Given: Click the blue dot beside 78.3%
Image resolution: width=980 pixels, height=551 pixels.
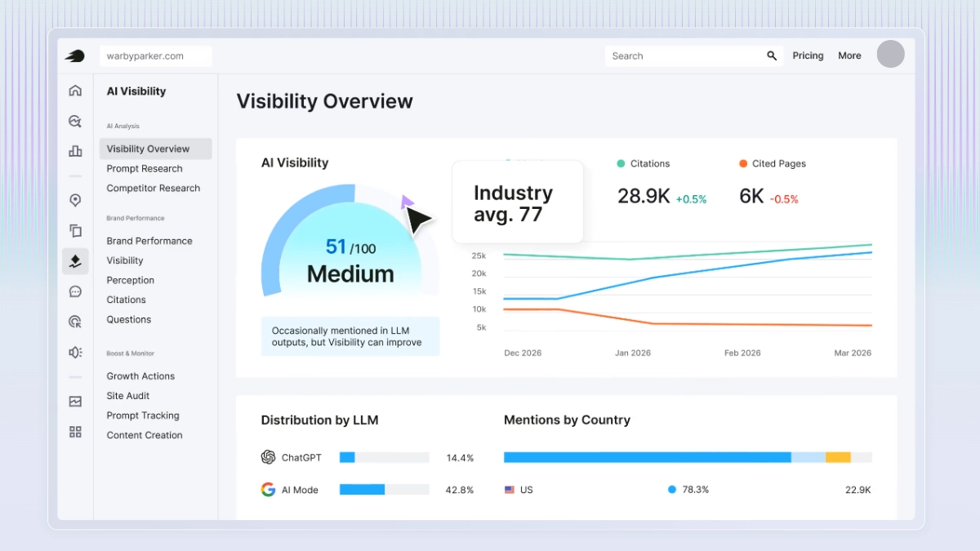Looking at the screenshot, I should tap(672, 490).
